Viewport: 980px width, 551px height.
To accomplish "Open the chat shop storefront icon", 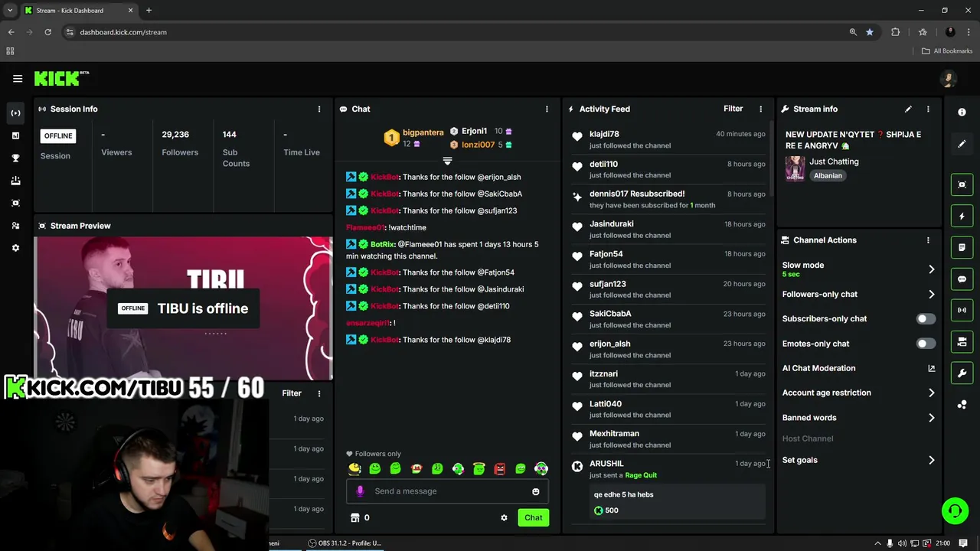I will 354,518.
